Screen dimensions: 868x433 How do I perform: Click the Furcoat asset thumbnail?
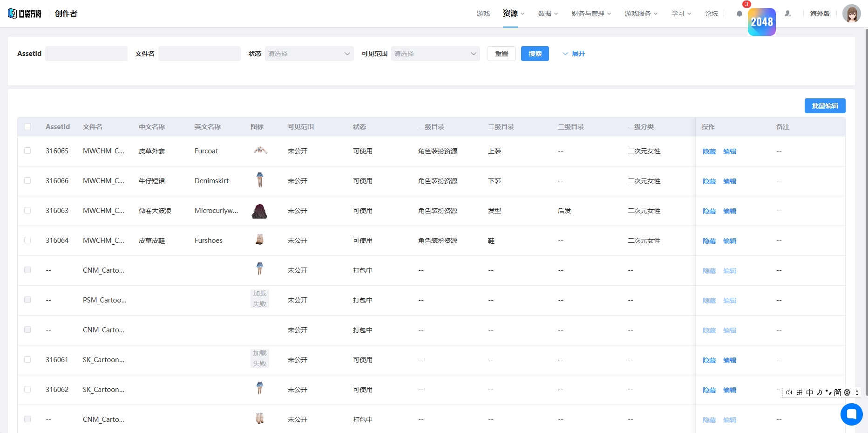click(x=260, y=151)
